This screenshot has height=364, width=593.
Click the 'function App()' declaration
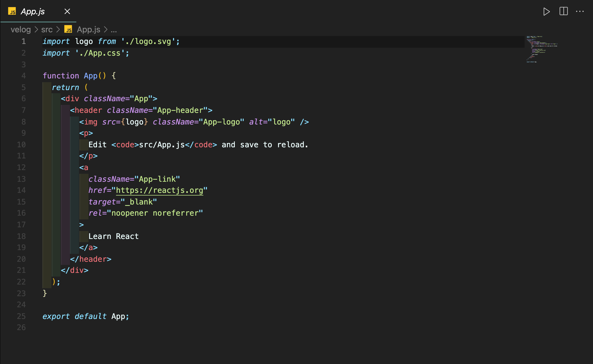(x=74, y=76)
